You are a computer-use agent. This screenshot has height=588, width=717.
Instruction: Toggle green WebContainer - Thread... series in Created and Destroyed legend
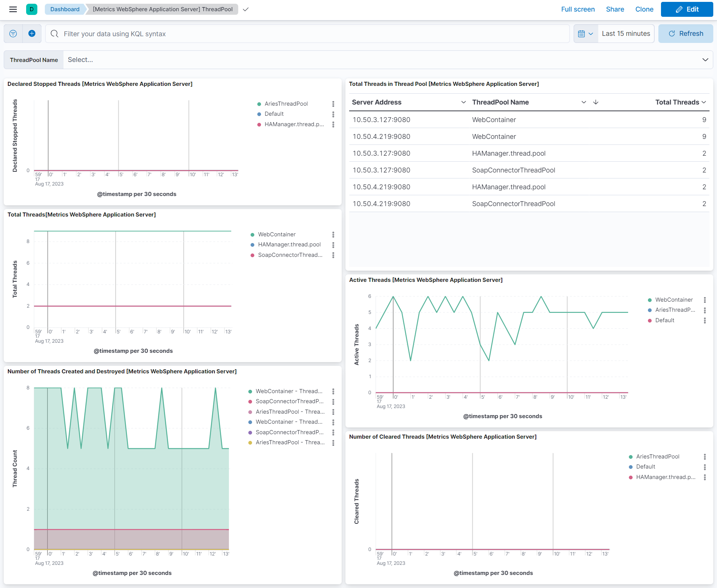(x=289, y=391)
